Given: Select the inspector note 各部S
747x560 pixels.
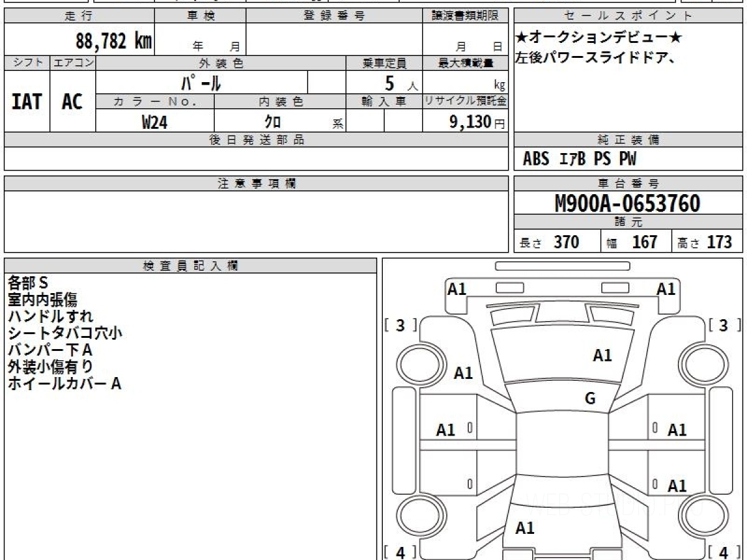Looking at the screenshot, I should pos(28,283).
